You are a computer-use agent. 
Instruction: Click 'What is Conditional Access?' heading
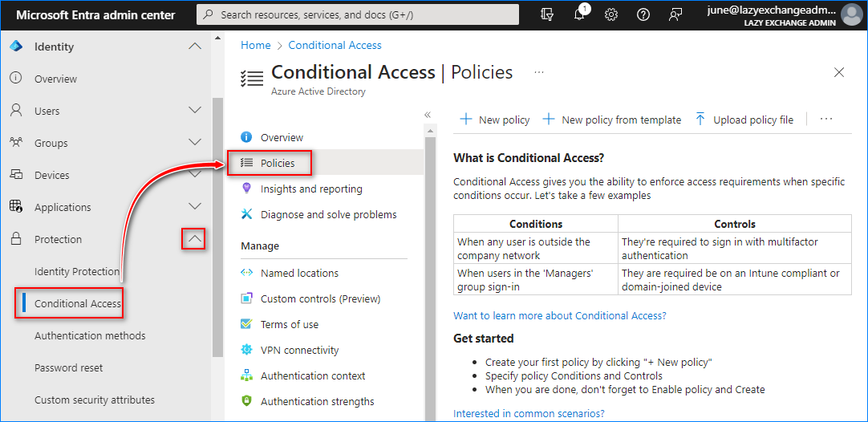(528, 158)
